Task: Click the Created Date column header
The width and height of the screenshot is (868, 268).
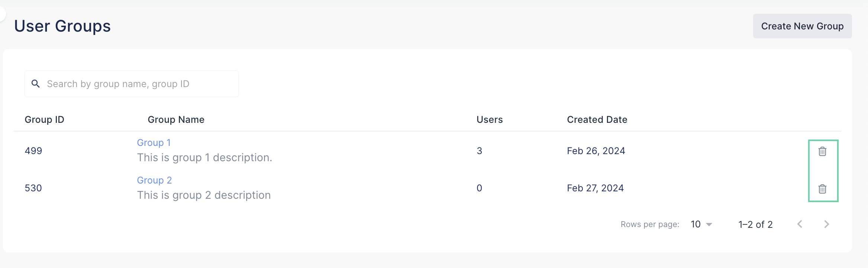Action: coord(597,119)
